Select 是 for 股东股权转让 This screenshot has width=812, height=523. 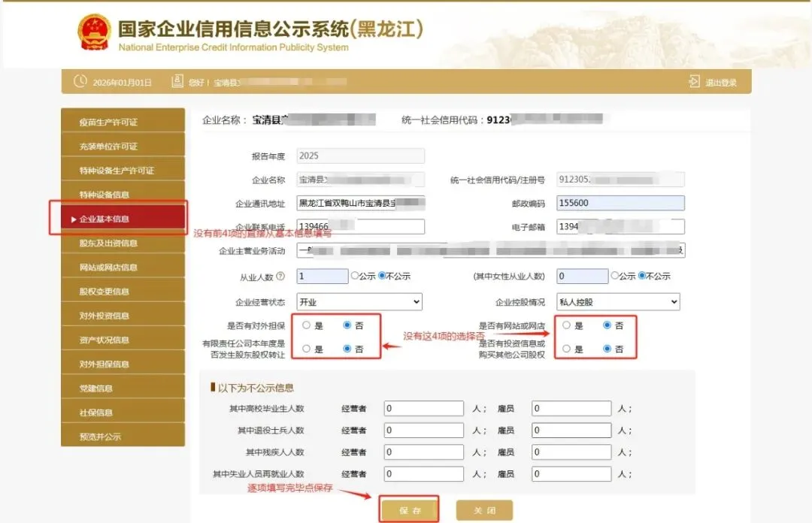click(307, 349)
